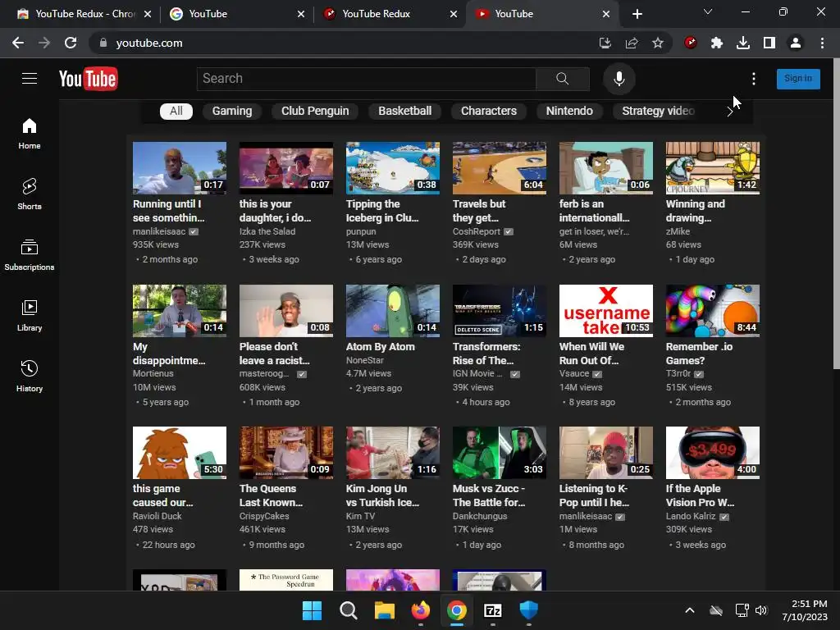Click the search magnifier button
840x630 pixels.
tap(563, 79)
